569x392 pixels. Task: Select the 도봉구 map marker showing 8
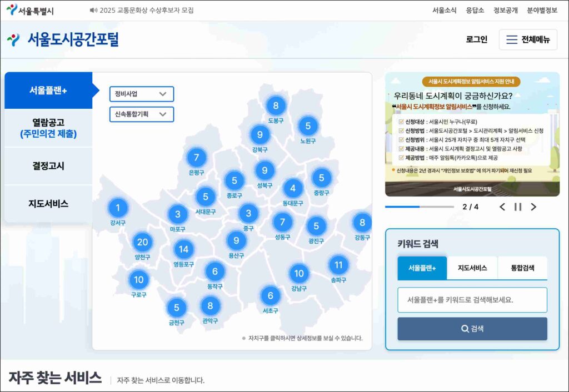click(x=276, y=105)
